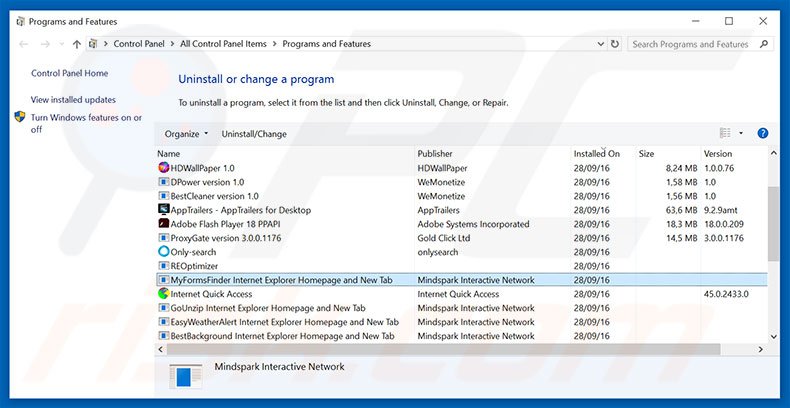790x408 pixels.
Task: Click the Adobe Flash Player 18 icon
Action: (163, 224)
